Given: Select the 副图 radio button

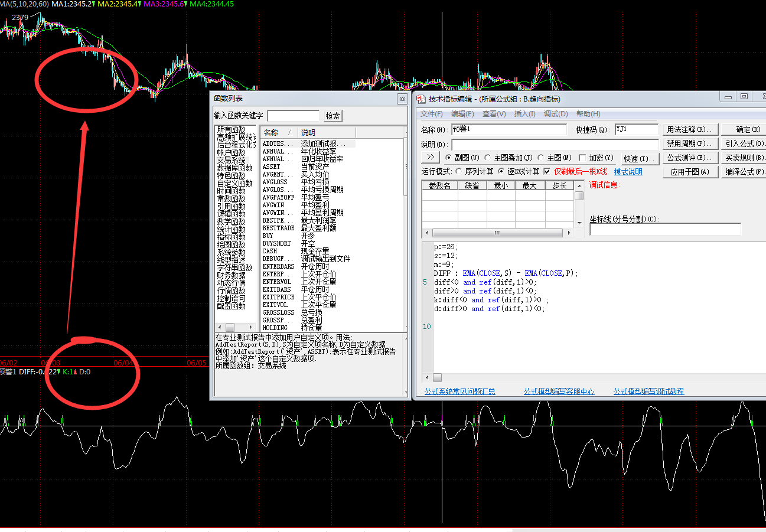Looking at the screenshot, I should 449,158.
